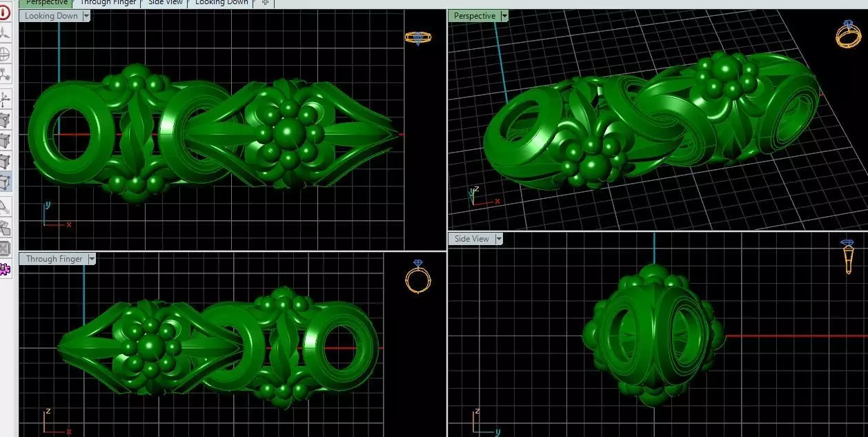
Task: Click the Side View viewport title label
Action: tap(472, 239)
